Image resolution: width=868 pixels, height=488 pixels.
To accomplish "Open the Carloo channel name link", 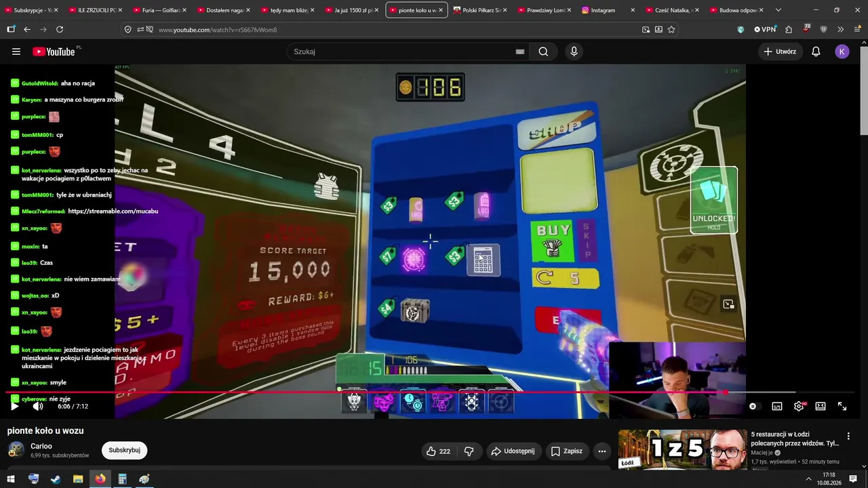I will point(41,446).
